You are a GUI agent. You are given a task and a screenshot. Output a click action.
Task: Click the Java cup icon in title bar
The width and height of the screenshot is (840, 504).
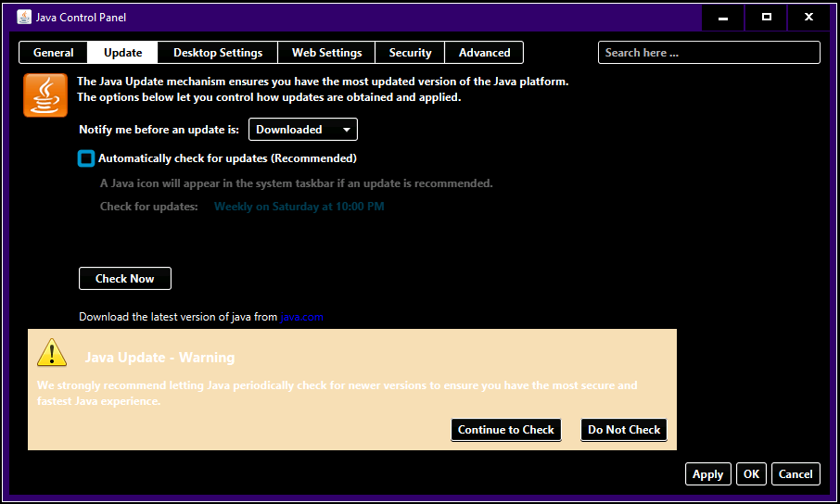tap(24, 17)
